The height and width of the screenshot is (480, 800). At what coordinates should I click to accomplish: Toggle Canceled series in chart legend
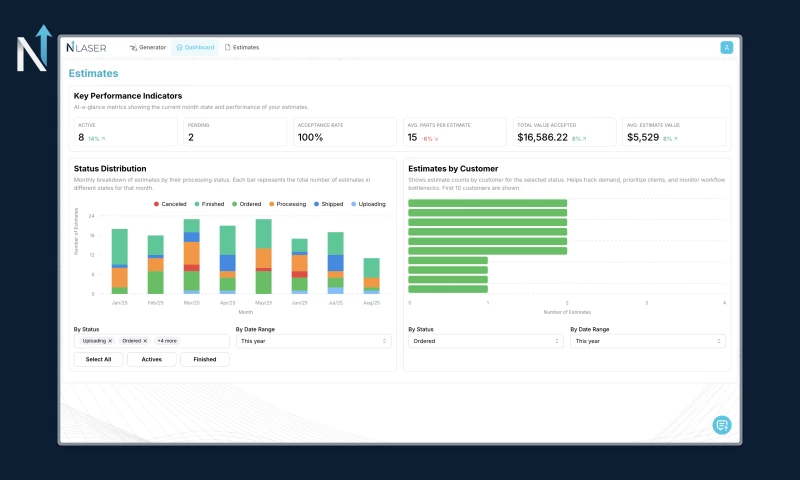pos(170,204)
